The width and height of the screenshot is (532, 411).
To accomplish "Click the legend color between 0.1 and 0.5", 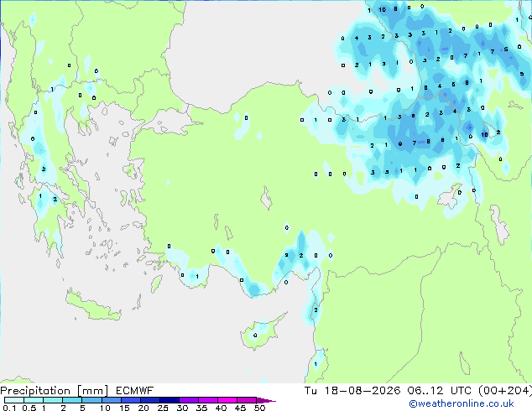I will (x=14, y=400).
